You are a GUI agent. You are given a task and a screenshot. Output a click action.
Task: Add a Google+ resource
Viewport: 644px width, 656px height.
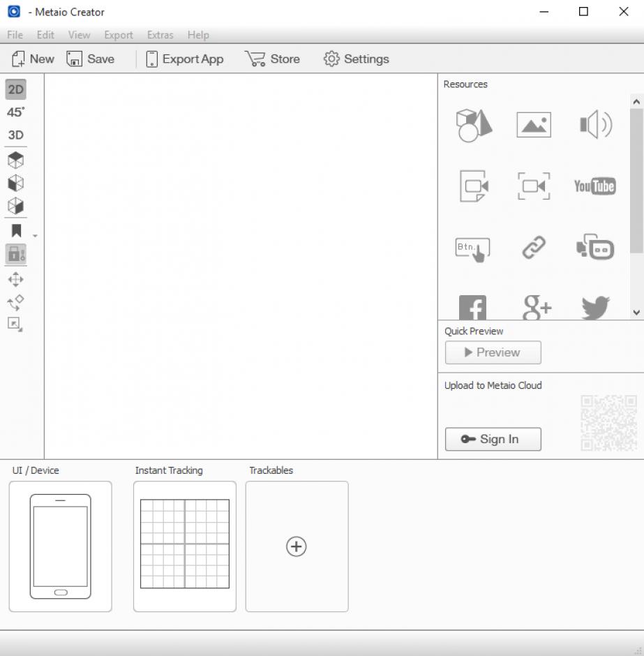[x=537, y=308]
